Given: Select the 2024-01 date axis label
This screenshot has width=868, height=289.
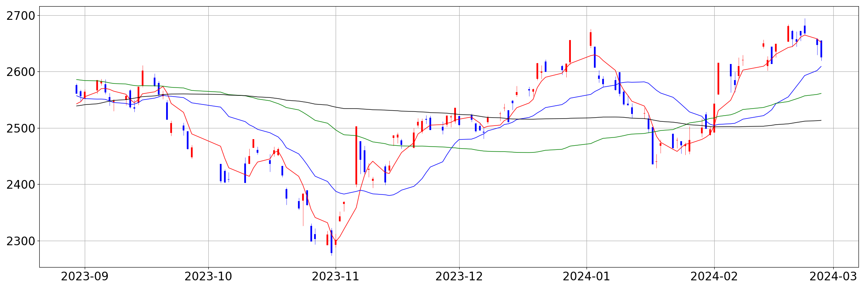Looking at the screenshot, I should (x=587, y=277).
